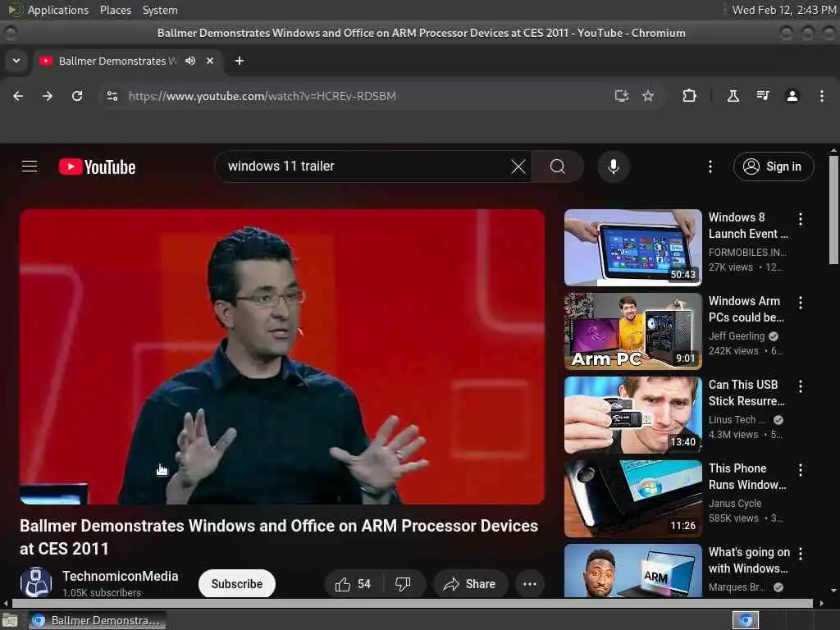Click the workspace switcher in bottom panel
The image size is (840, 630).
coord(746,620)
